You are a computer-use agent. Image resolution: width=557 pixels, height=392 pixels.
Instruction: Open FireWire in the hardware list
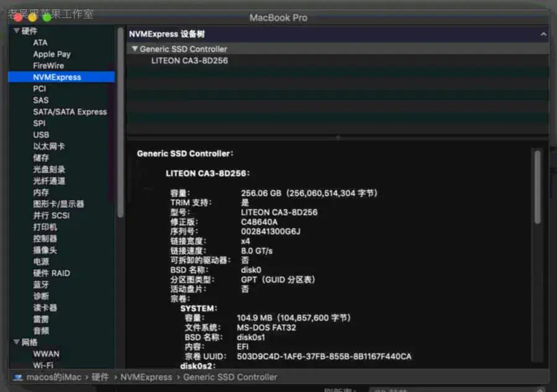(48, 66)
